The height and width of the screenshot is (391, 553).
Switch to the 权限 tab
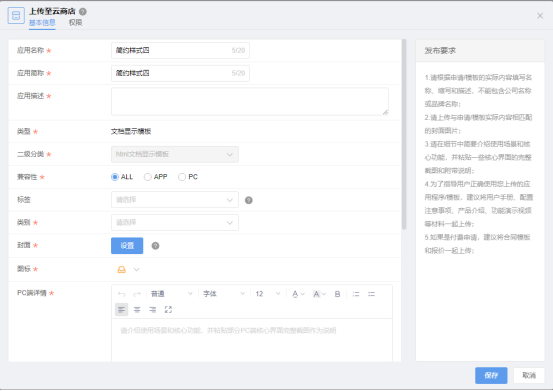(x=75, y=23)
